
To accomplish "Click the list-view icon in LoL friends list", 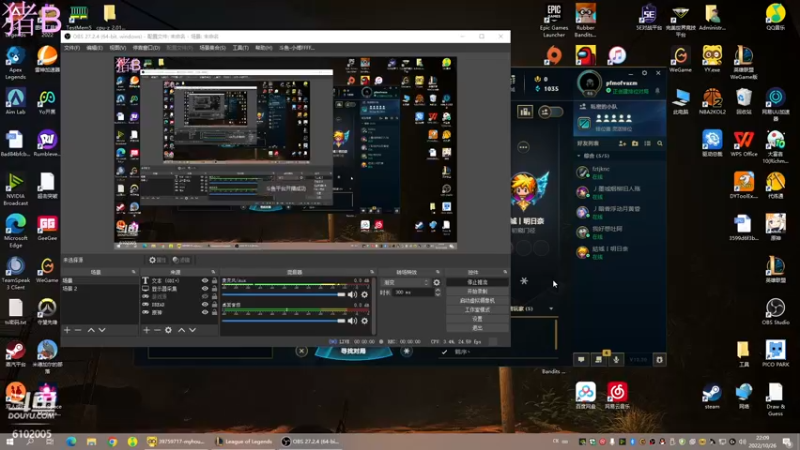I will (x=647, y=144).
